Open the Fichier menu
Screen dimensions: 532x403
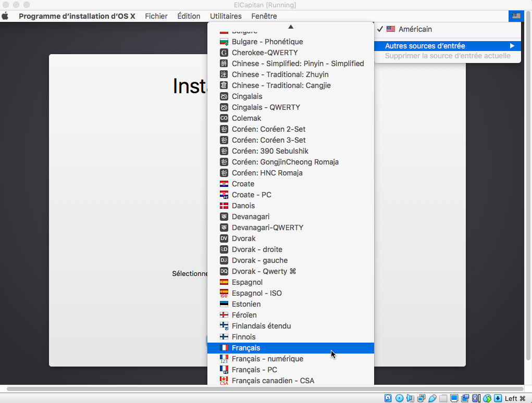click(x=156, y=16)
